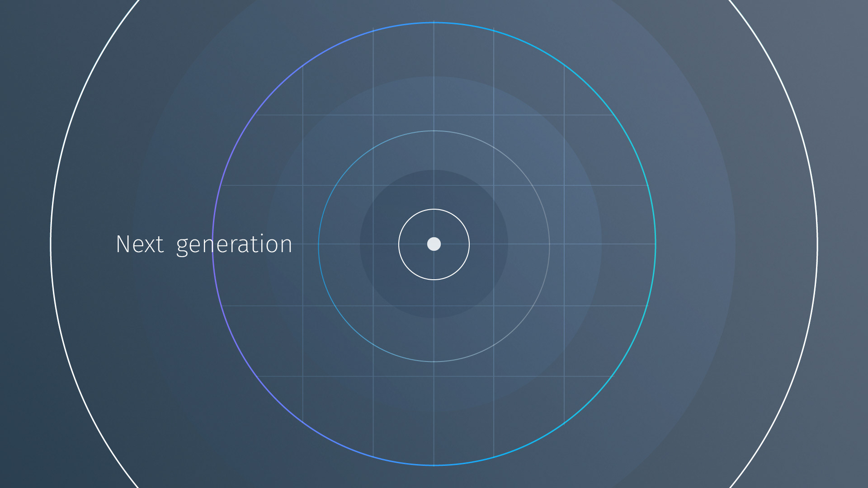Click the solid white dot at center
This screenshot has width=868, height=488.
(434, 244)
